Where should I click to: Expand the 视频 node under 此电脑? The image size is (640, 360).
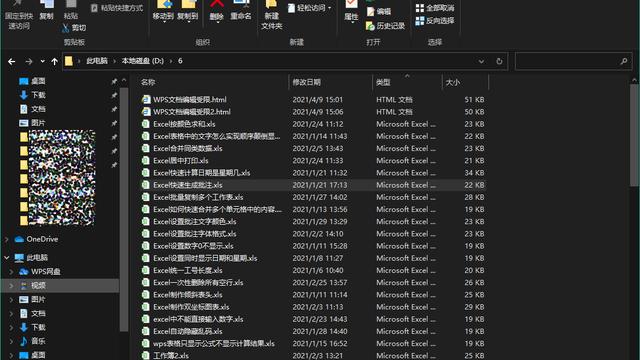11,285
